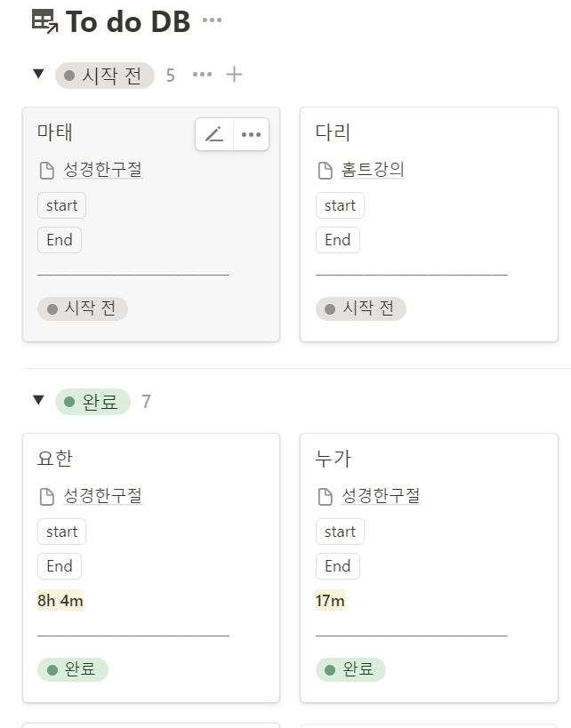Collapse the 완료 group
Viewport: 571px width, 728px height.
point(38,399)
